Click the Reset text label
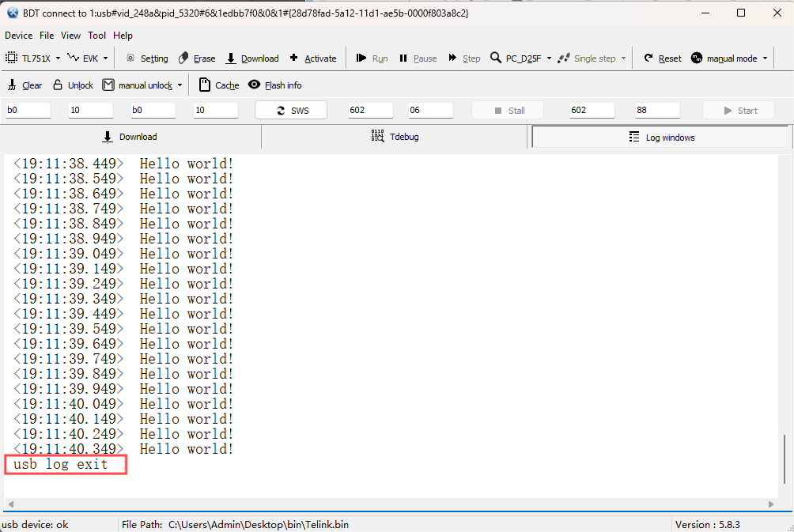The image size is (794, 532). (x=670, y=58)
